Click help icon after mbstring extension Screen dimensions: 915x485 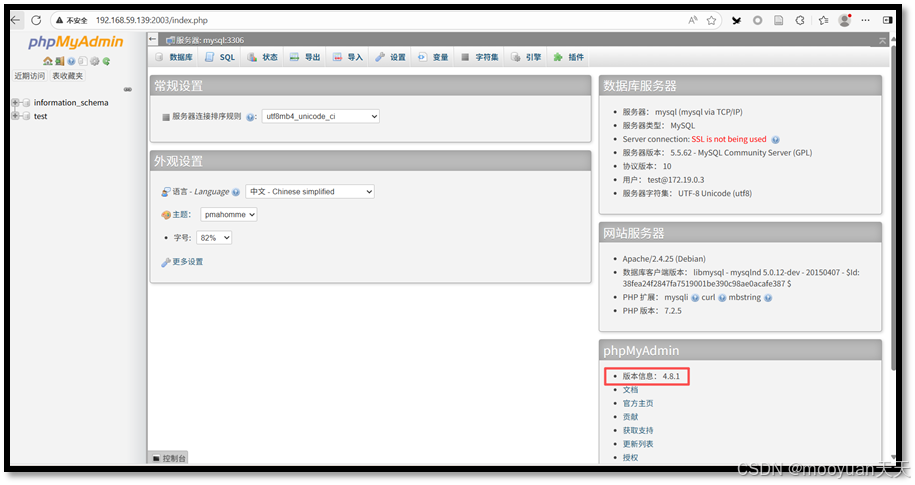point(768,298)
